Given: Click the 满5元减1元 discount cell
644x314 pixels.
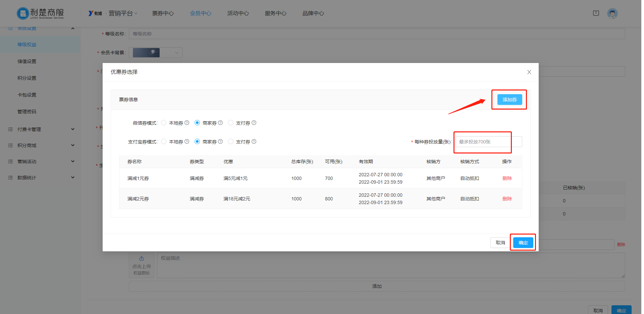Looking at the screenshot, I should 235,178.
